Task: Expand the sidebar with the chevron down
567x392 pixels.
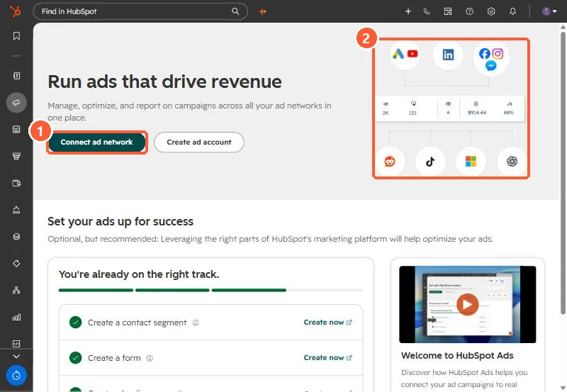Action: coord(16,357)
